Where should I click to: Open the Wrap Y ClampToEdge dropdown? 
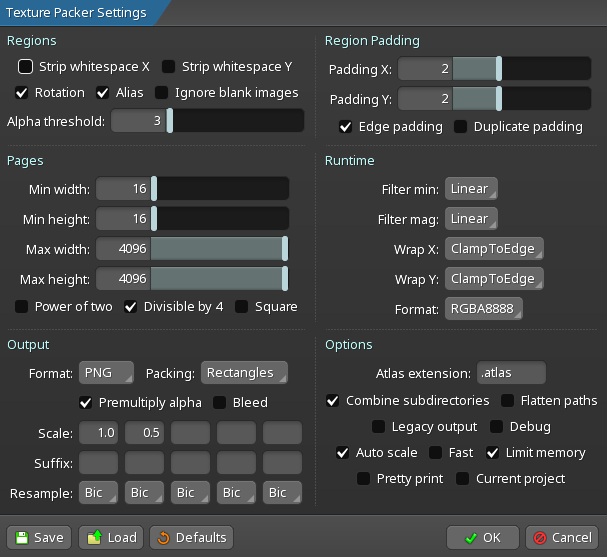click(x=494, y=279)
